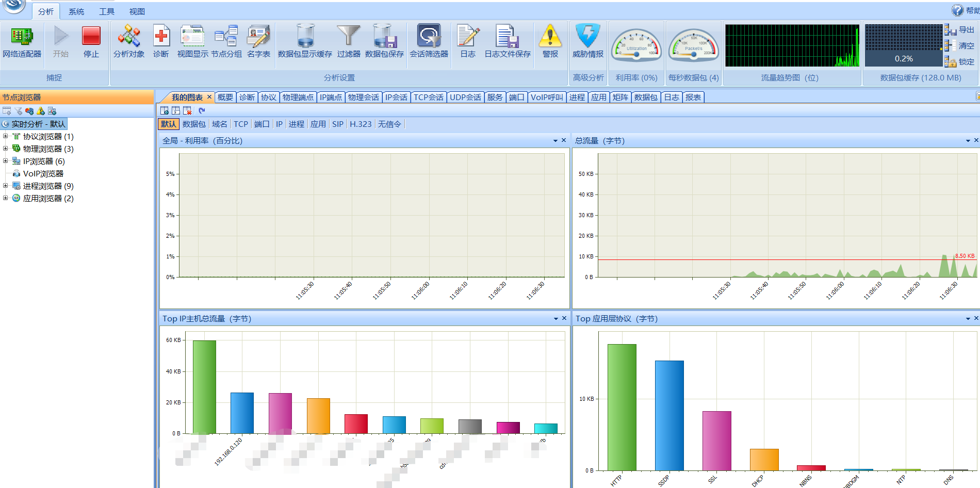Open 威胁情报 threat intelligence
Viewport: 980px width, 488px height.
click(x=588, y=42)
